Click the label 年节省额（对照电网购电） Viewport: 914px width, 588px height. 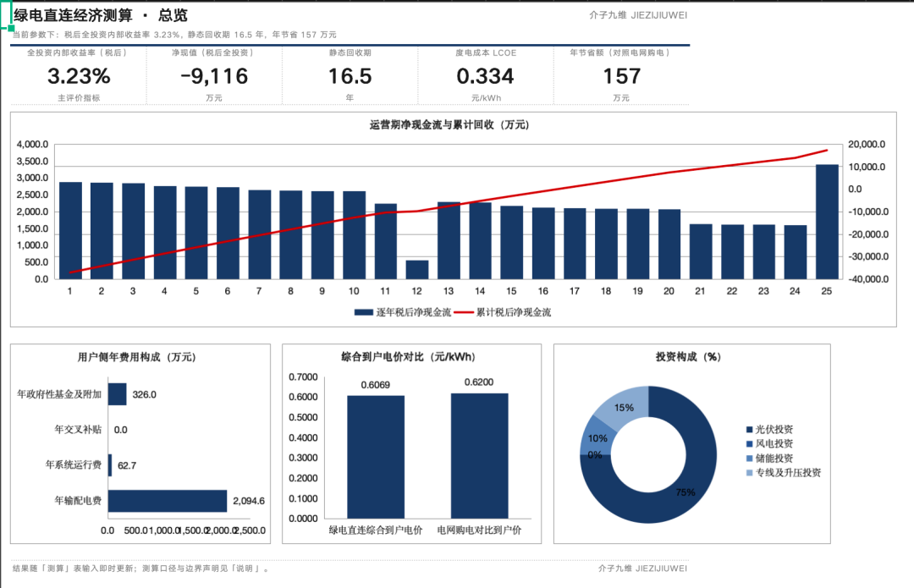click(x=621, y=52)
